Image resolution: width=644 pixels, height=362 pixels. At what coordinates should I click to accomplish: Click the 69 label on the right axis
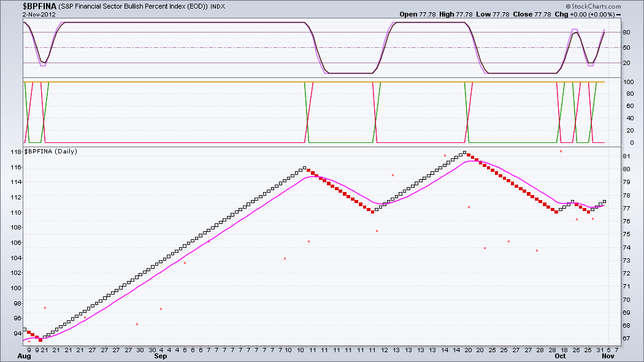click(x=626, y=313)
